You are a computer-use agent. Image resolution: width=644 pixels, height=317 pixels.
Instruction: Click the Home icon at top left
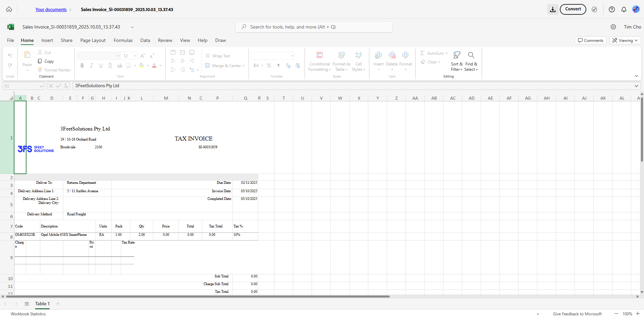[x=9, y=9]
